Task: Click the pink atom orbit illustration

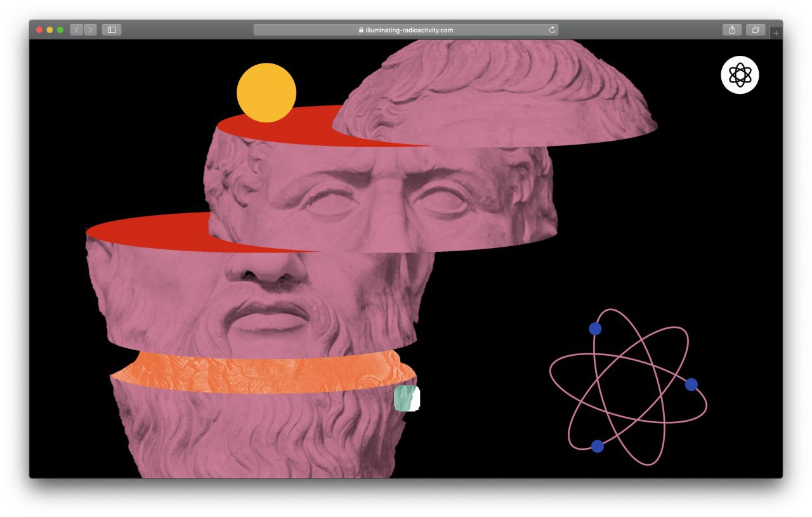Action: (628, 387)
